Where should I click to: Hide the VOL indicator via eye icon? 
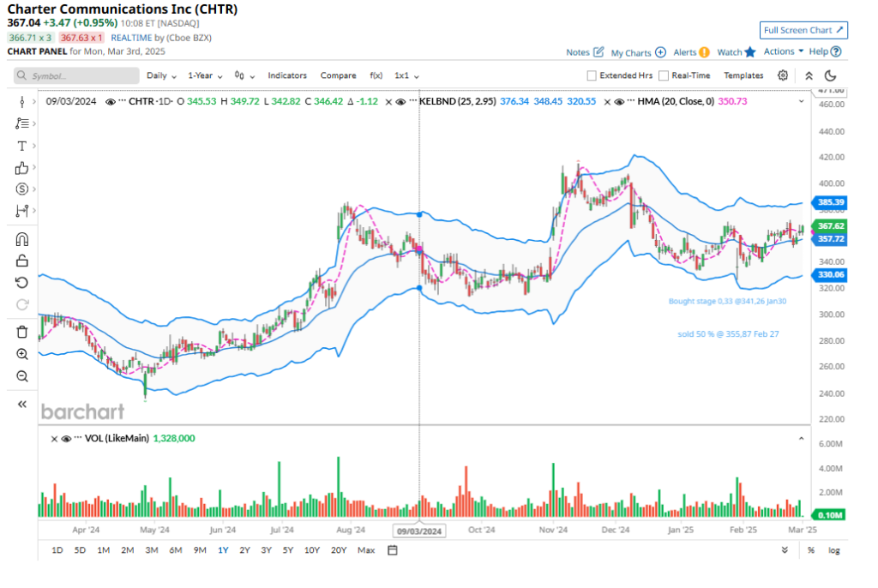point(68,438)
